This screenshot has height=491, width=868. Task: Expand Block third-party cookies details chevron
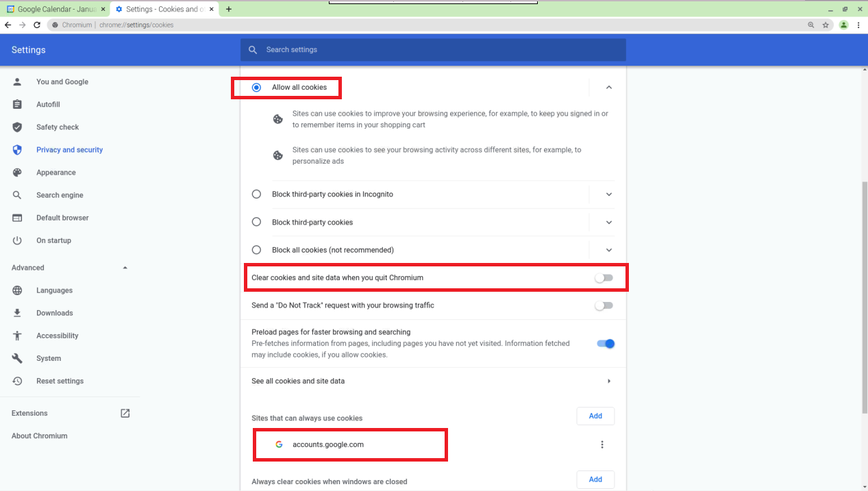(x=609, y=222)
